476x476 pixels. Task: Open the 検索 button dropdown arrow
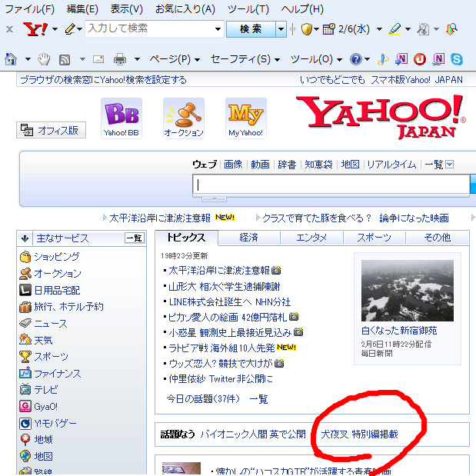click(281, 29)
